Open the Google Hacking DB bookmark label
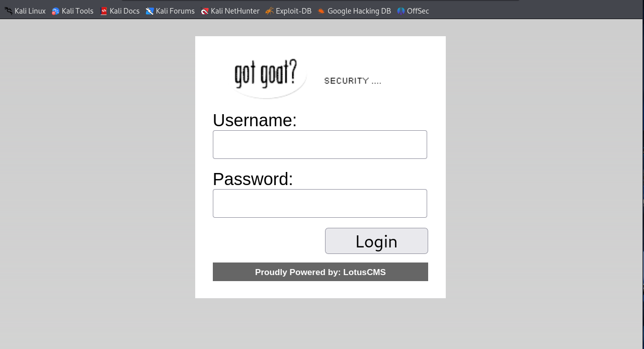The width and height of the screenshot is (644, 349). [x=359, y=11]
